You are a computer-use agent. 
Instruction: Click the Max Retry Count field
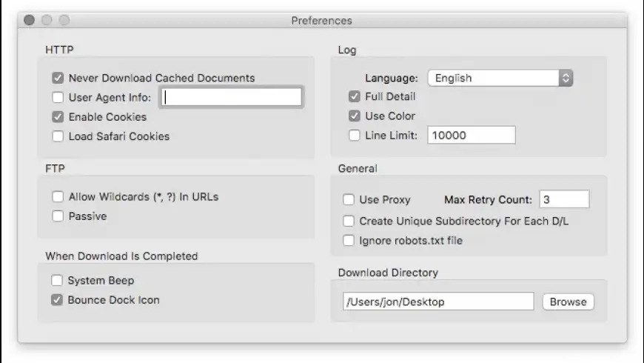[563, 199]
